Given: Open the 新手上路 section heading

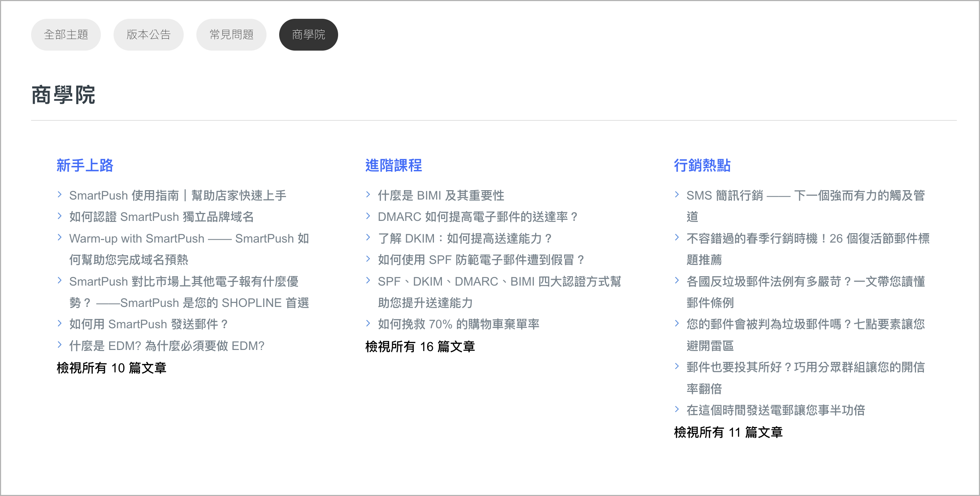Looking at the screenshot, I should tap(85, 166).
